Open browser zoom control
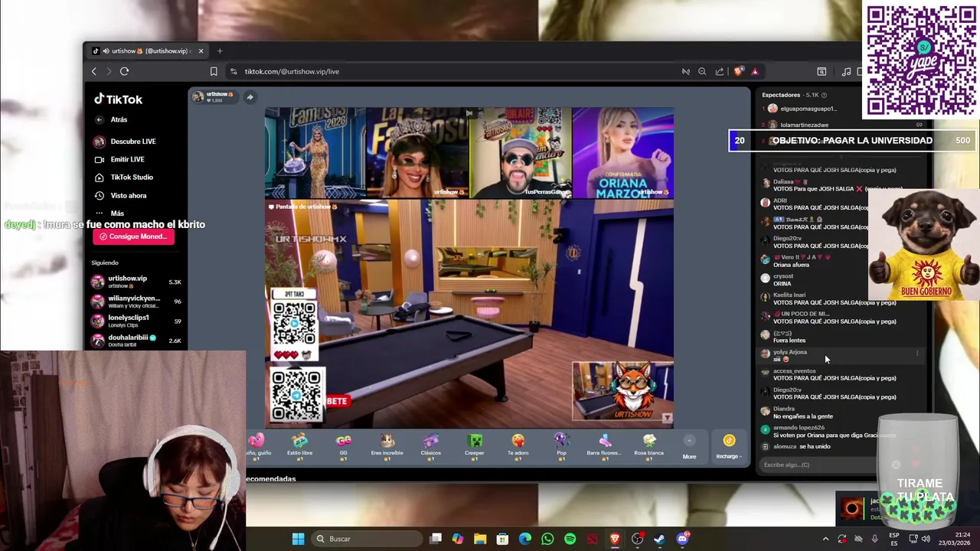The image size is (980, 551). 702,71
